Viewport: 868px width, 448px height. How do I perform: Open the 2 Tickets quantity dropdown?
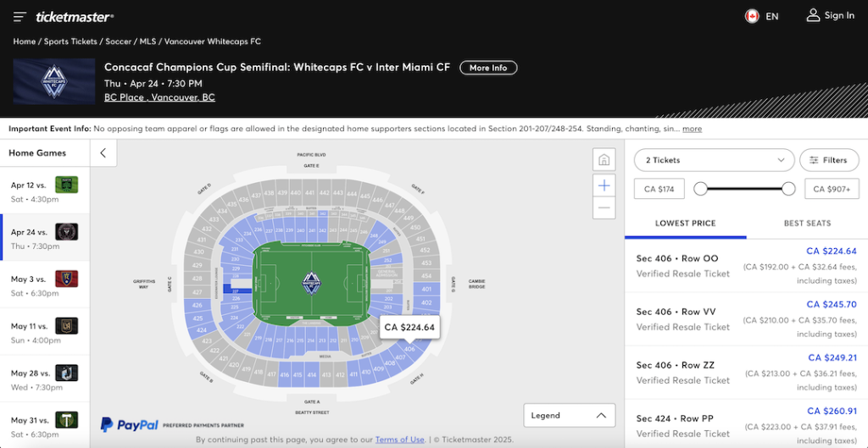[x=714, y=160]
